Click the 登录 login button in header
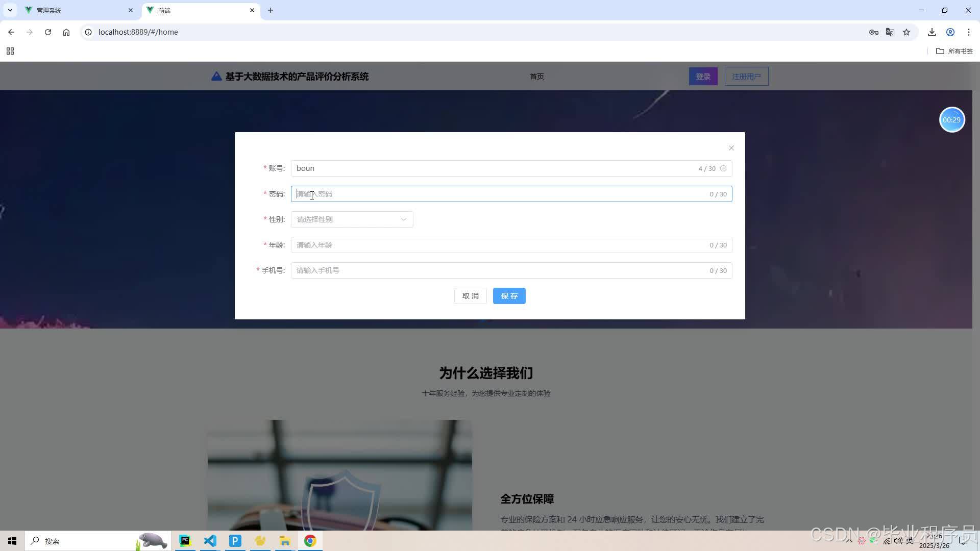The image size is (980, 551). click(703, 77)
